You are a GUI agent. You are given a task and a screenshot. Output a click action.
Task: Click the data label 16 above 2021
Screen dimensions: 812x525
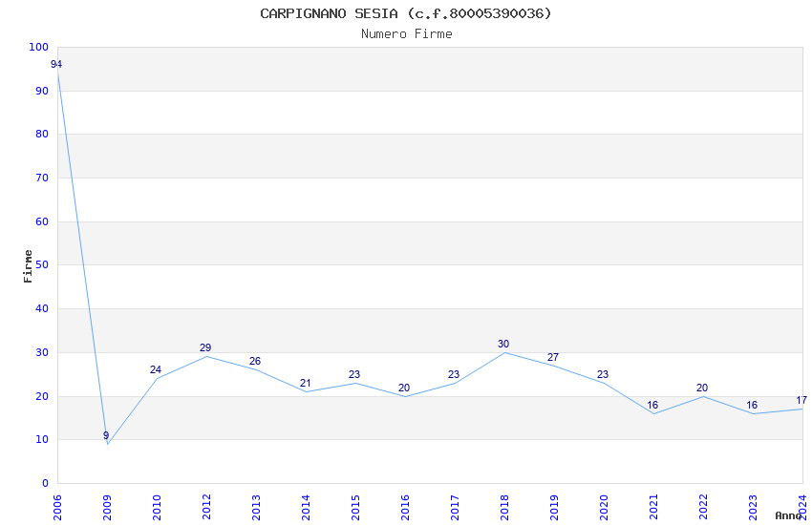(x=652, y=405)
